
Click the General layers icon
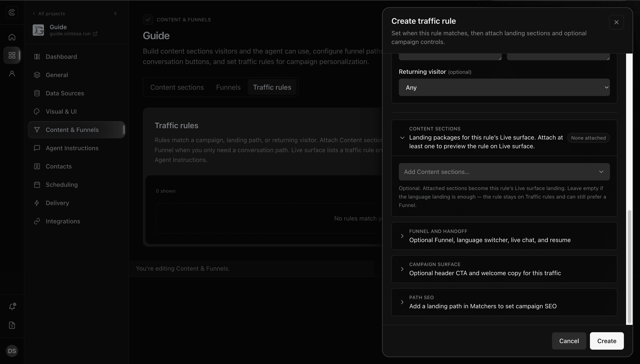pyautogui.click(x=37, y=75)
